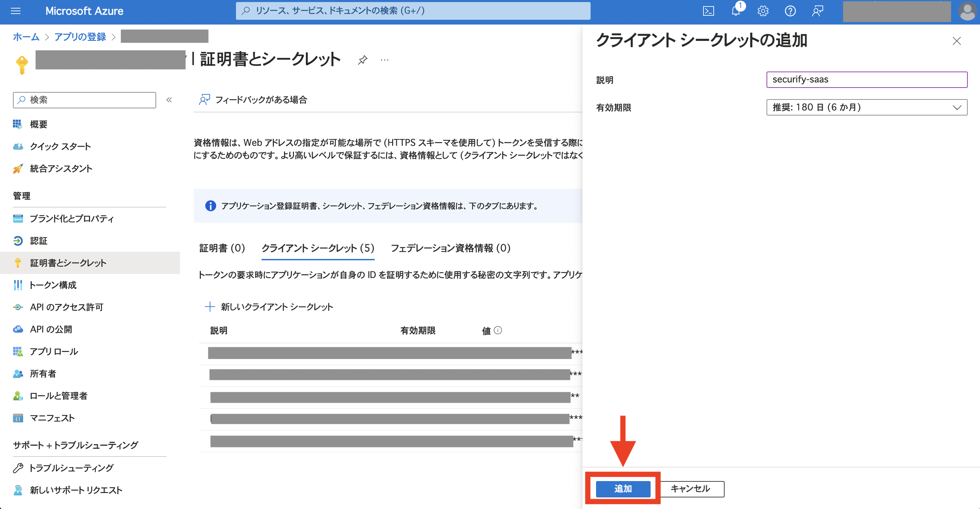
Task: Click the global resource search box
Action: (413, 11)
